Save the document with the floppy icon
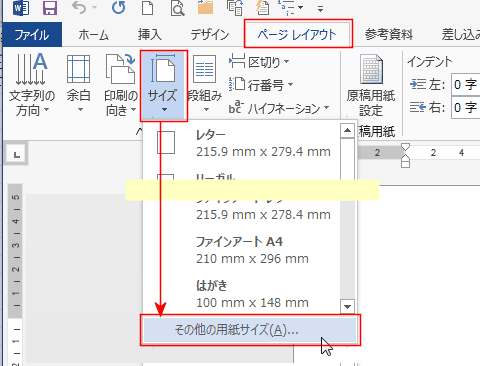 50,8
